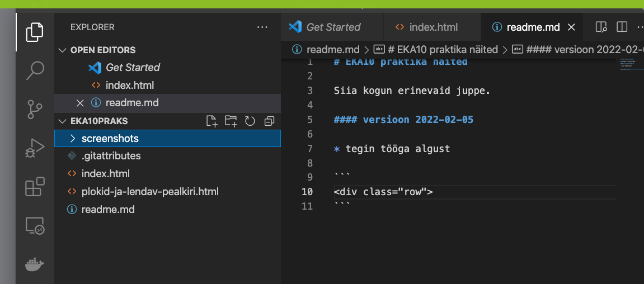Click line number 3 in gutter
Image resolution: width=644 pixels, height=284 pixels.
click(x=310, y=91)
